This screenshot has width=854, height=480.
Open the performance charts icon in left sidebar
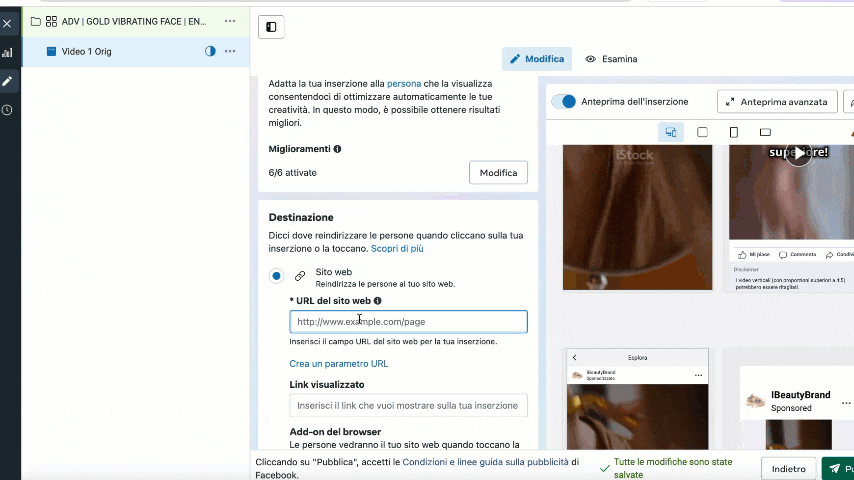point(7,52)
